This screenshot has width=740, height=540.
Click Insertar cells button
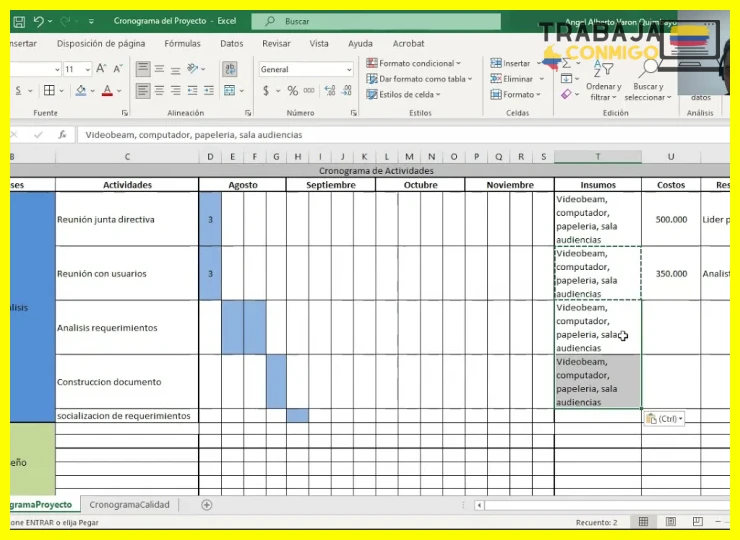click(x=510, y=63)
